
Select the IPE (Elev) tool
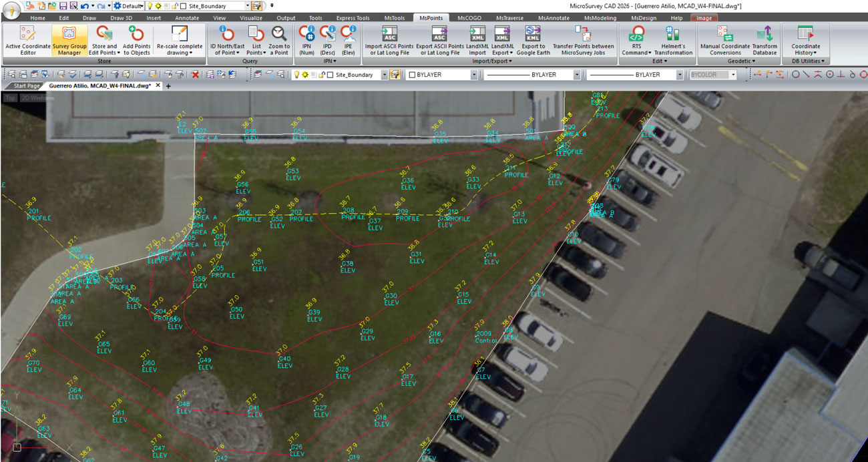tap(348, 40)
